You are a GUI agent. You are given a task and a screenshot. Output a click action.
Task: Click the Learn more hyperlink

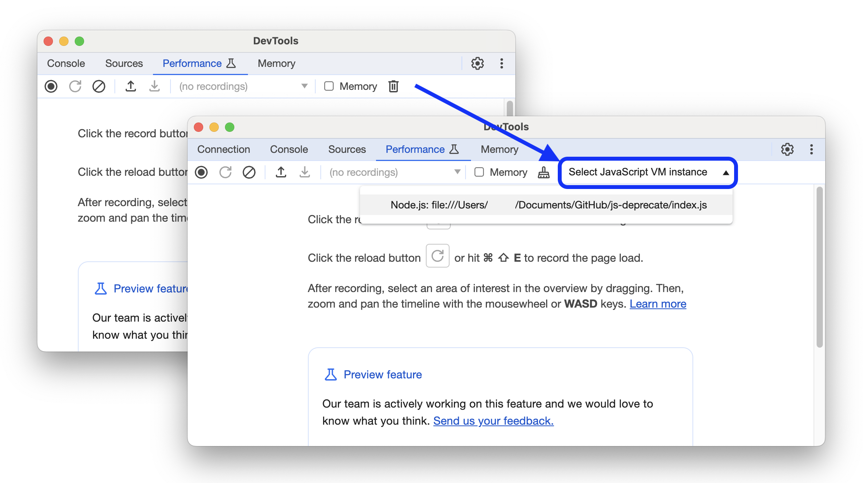659,303
